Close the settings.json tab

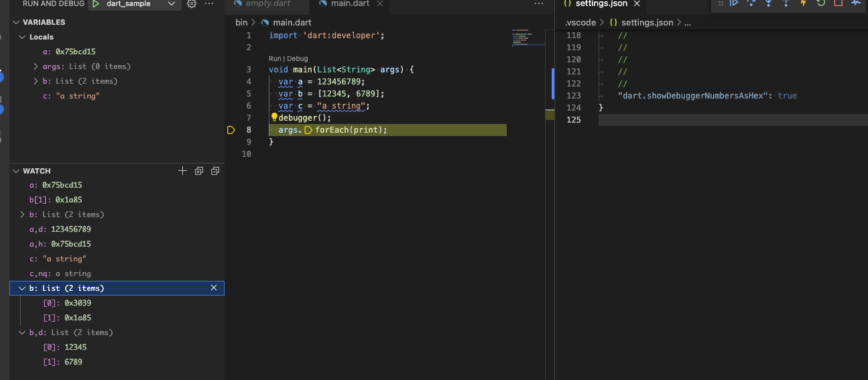coord(637,4)
